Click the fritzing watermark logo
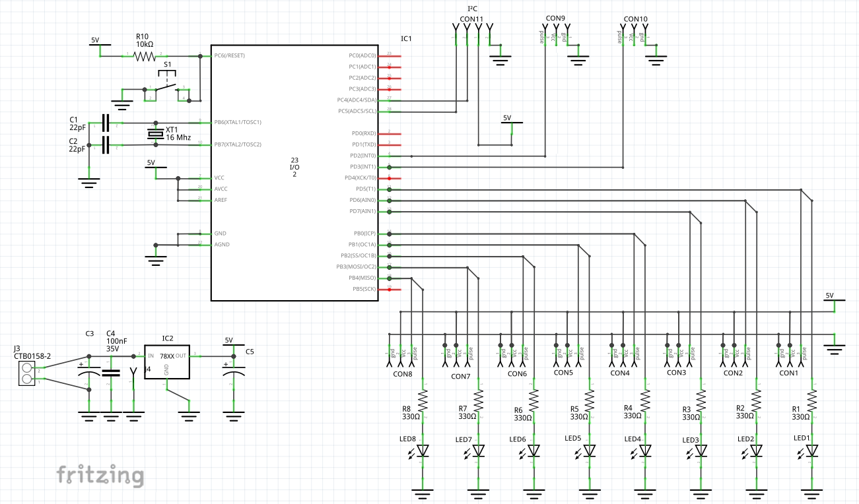This screenshot has height=504, width=859. 99,474
